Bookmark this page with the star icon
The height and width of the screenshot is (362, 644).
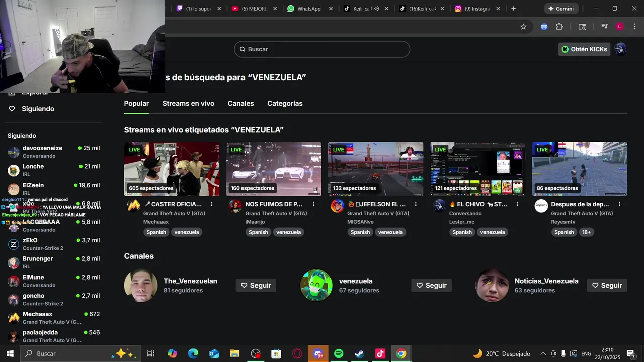(523, 27)
